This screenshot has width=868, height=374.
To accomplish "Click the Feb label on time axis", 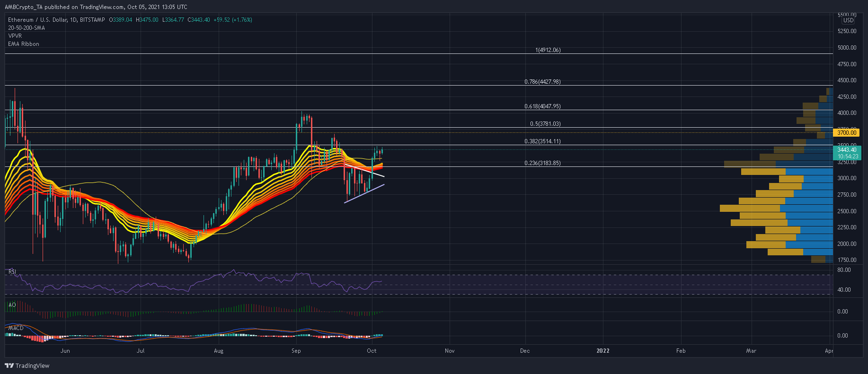I will pos(681,351).
